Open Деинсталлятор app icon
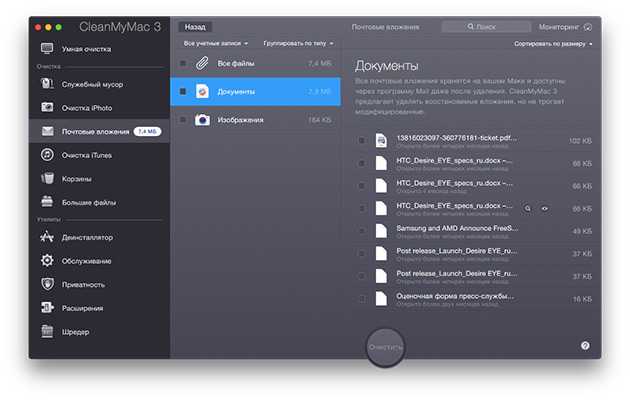630x400 pixels. click(47, 237)
